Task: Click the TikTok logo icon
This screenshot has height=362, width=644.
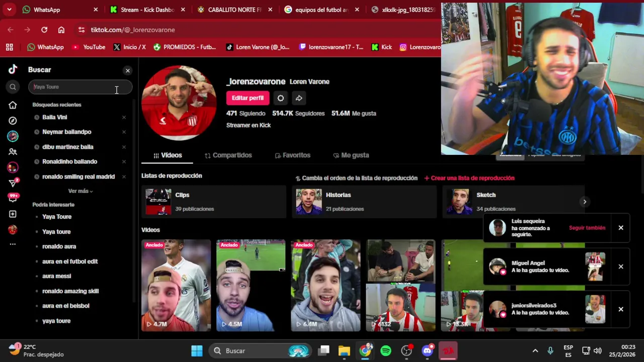Action: 13,69
